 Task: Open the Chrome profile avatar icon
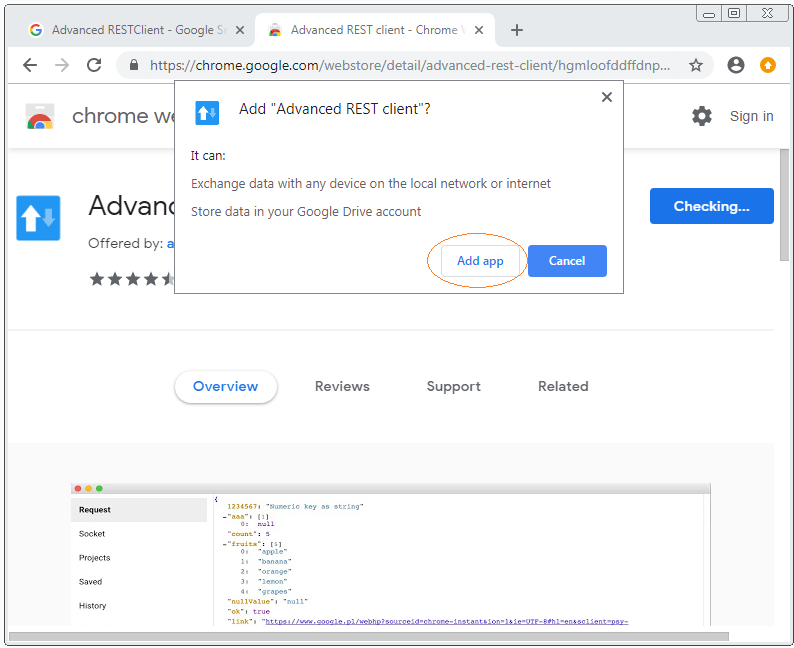pyautogui.click(x=736, y=65)
